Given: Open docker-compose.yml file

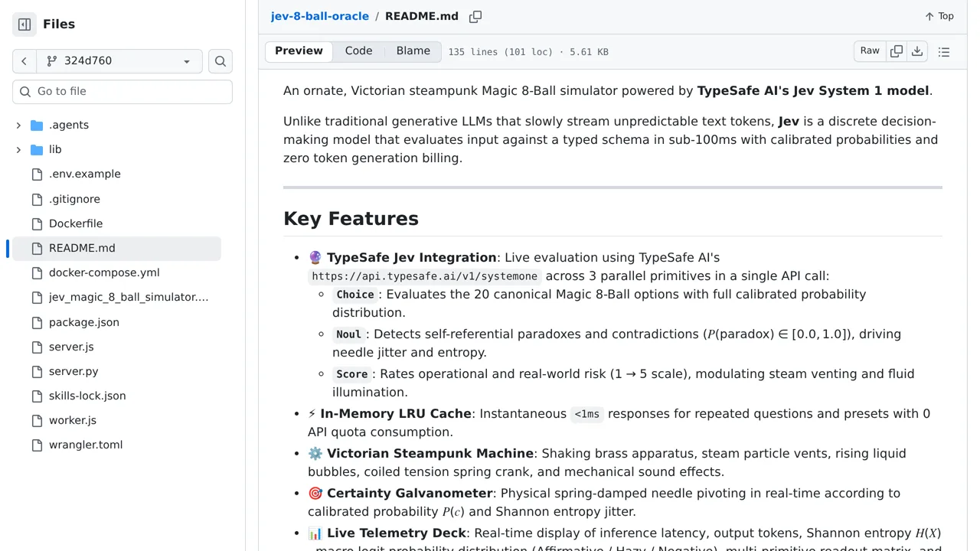Looking at the screenshot, I should coord(104,272).
